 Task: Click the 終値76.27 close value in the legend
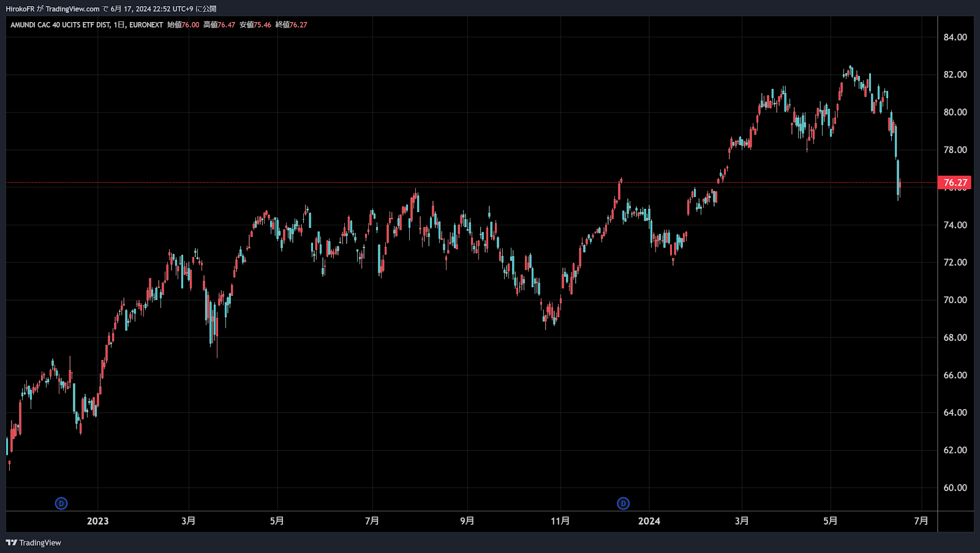coord(292,24)
